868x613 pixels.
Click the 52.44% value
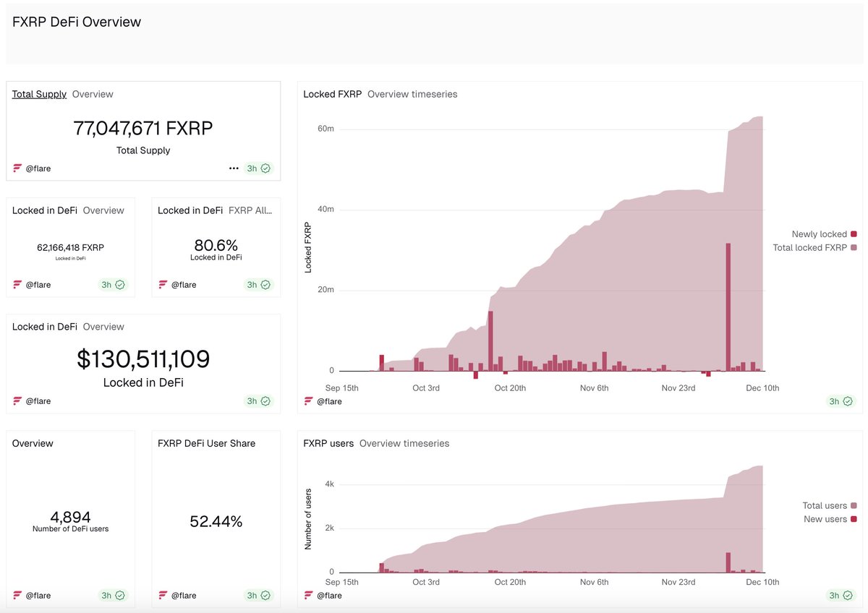216,521
